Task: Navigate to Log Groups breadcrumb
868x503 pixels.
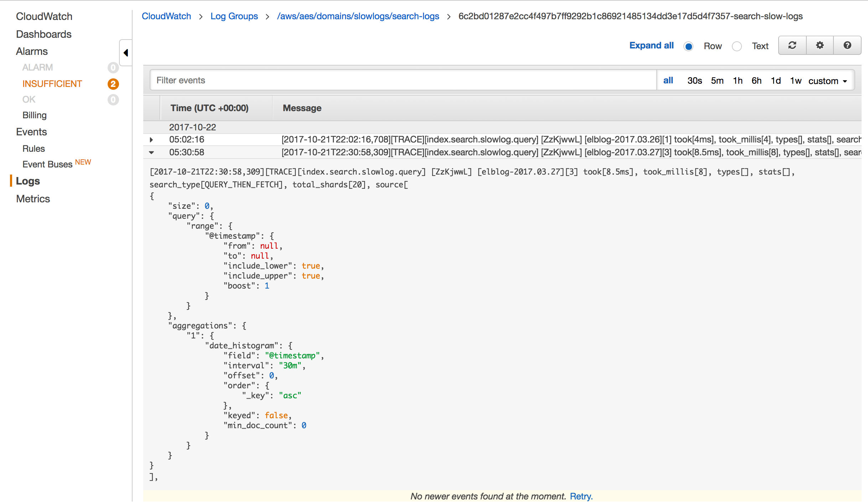Action: 234,16
